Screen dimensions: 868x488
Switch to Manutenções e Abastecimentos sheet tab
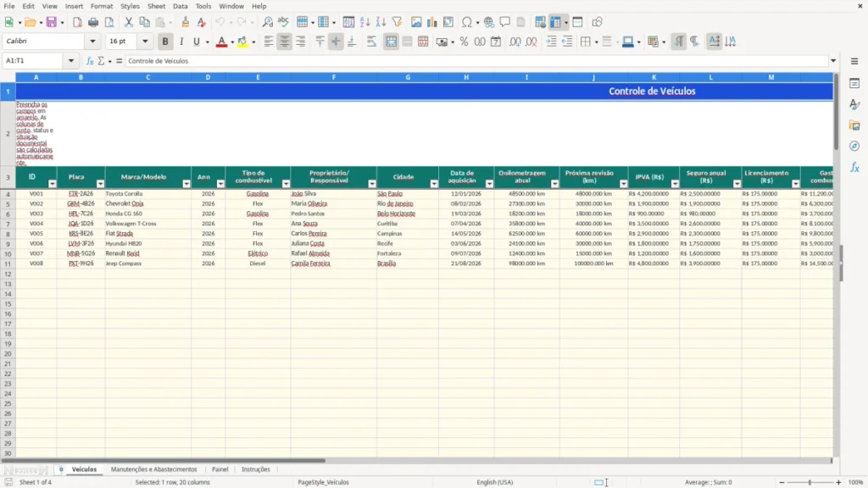point(154,469)
